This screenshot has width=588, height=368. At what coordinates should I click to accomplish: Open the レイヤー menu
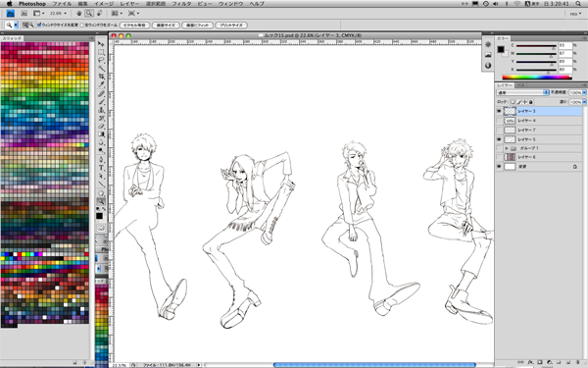(x=129, y=4)
